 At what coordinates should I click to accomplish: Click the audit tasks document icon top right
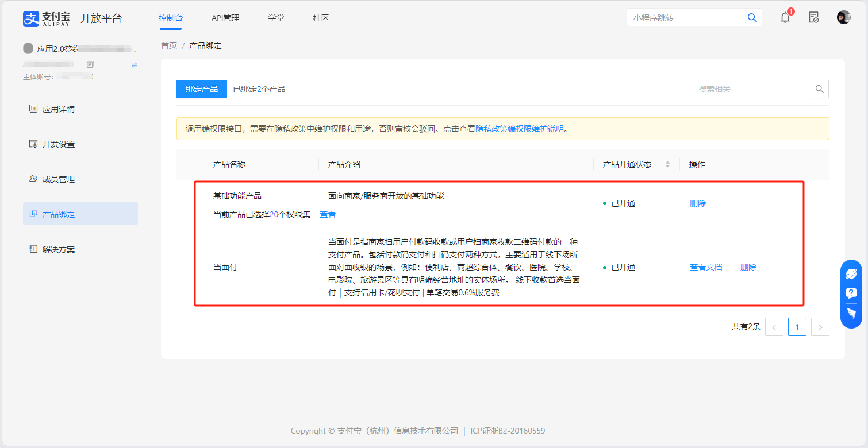click(814, 17)
